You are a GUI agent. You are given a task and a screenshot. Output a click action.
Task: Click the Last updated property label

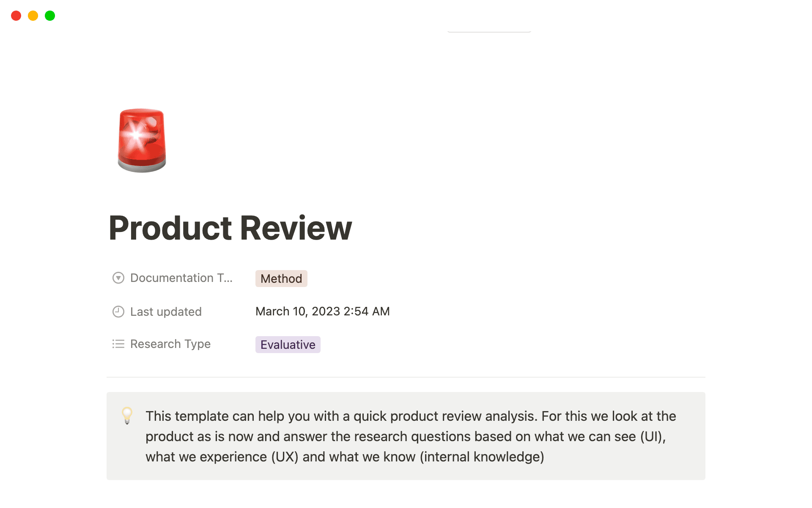click(x=166, y=312)
